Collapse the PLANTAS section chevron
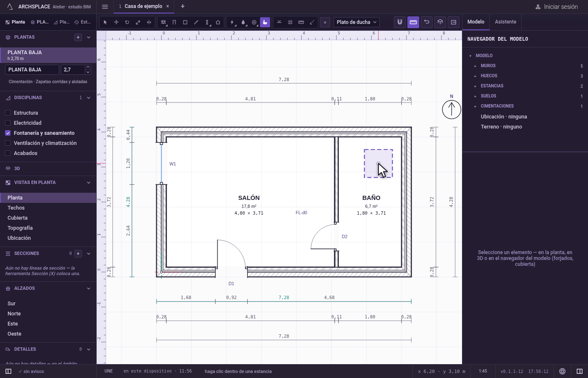The image size is (588, 378). coord(89,37)
